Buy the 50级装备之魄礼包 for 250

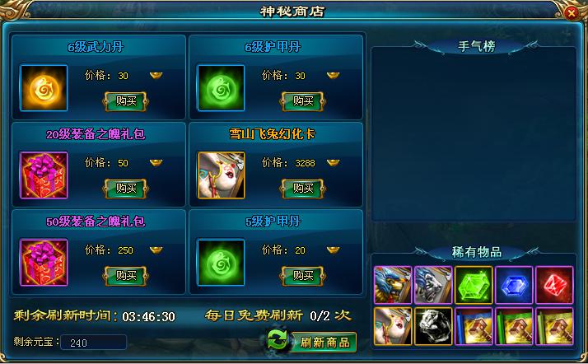[126, 276]
